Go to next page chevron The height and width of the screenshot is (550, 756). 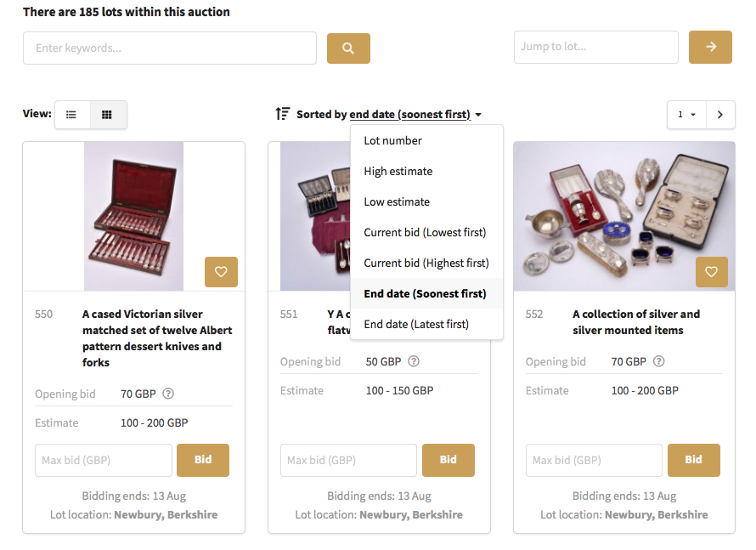[720, 115]
